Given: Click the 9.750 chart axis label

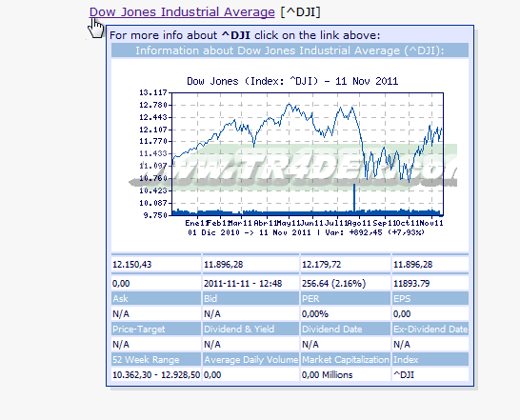Looking at the screenshot, I should point(155,215).
